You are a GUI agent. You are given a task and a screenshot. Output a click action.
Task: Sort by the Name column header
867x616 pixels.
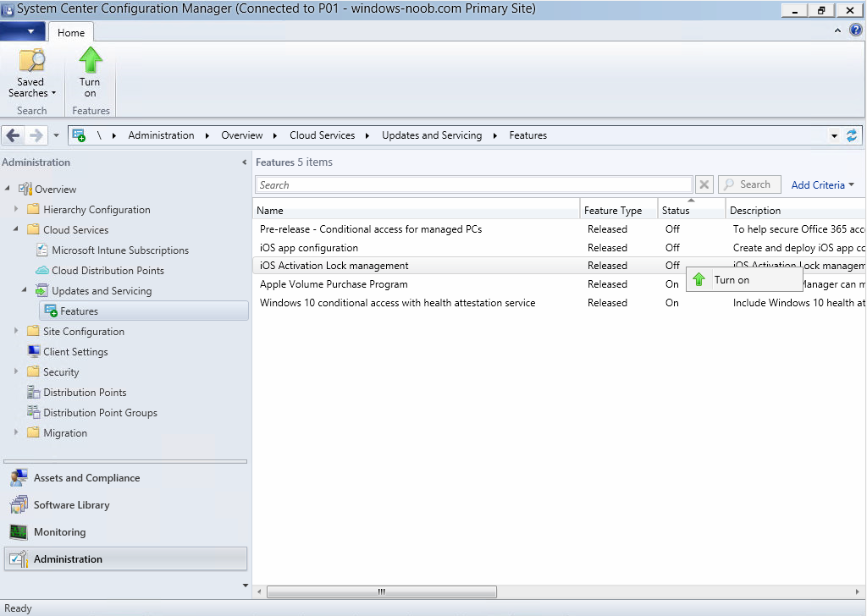417,210
